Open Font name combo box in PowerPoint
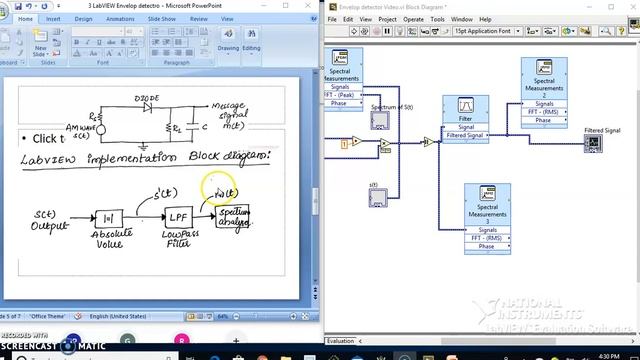 tap(98, 31)
